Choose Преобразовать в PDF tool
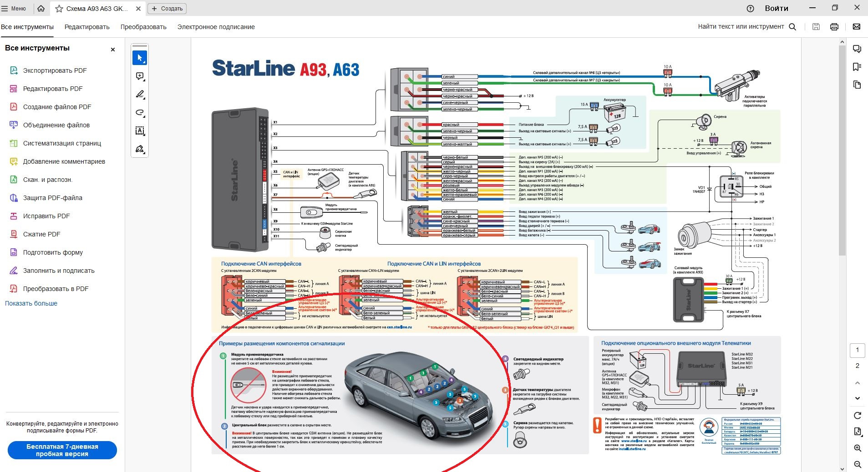 click(x=56, y=289)
